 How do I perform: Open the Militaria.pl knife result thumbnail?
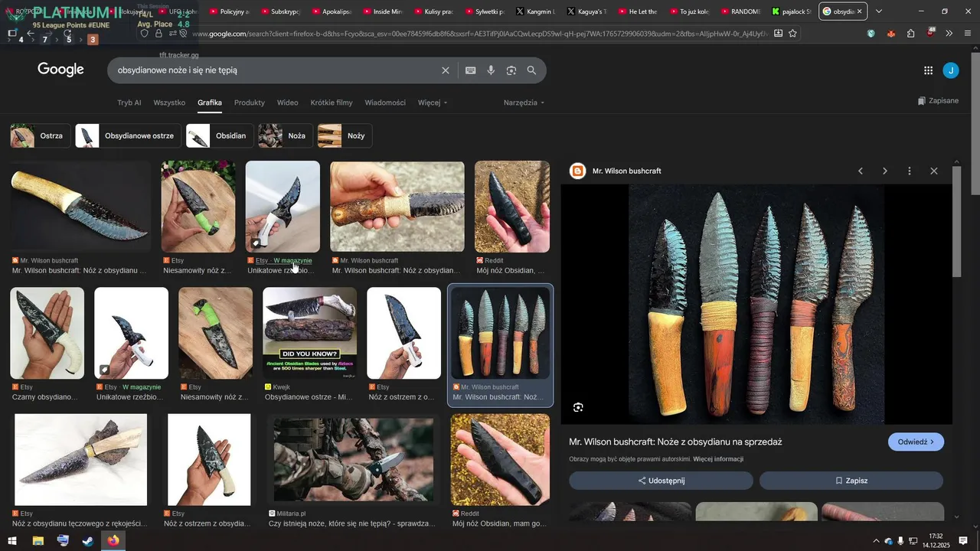click(354, 459)
